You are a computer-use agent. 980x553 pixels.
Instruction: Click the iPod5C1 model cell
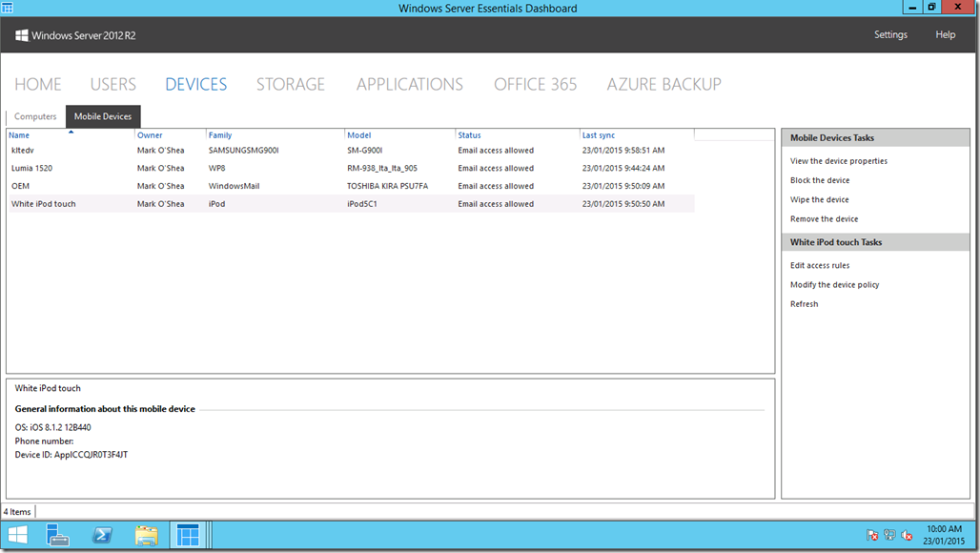point(362,204)
